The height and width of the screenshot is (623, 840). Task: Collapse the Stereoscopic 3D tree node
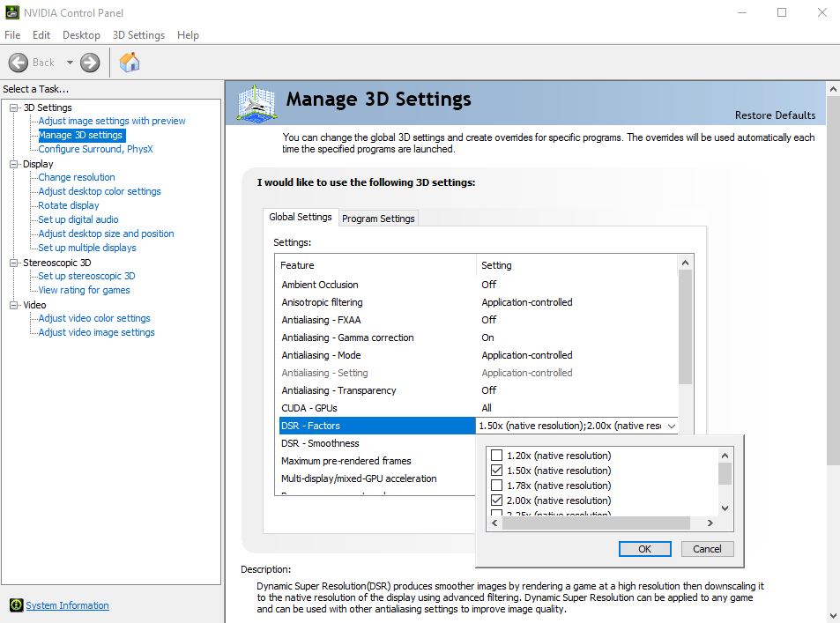tap(14, 263)
